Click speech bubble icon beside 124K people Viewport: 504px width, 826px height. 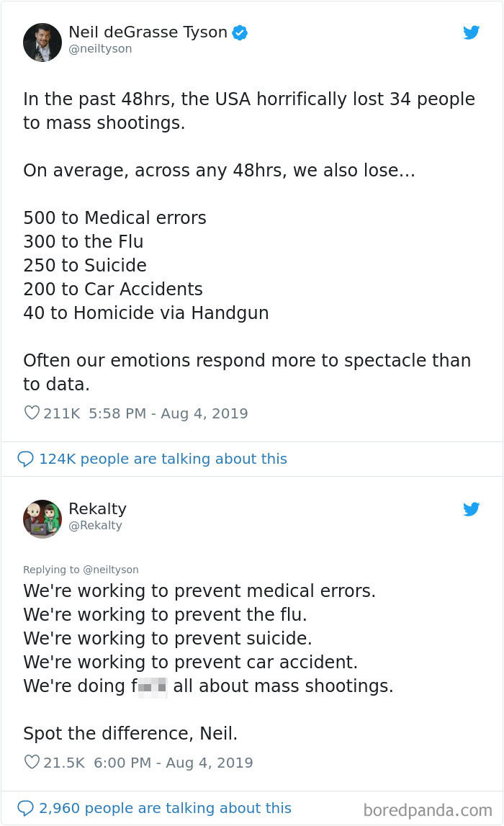coord(25,459)
